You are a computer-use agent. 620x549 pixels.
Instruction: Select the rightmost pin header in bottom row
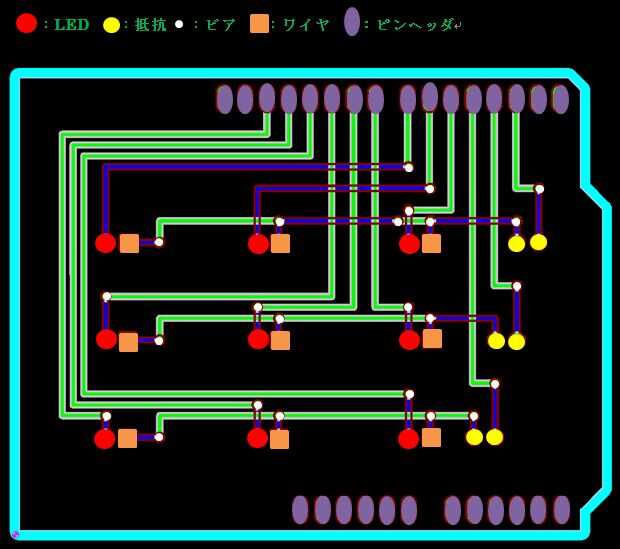point(561,510)
